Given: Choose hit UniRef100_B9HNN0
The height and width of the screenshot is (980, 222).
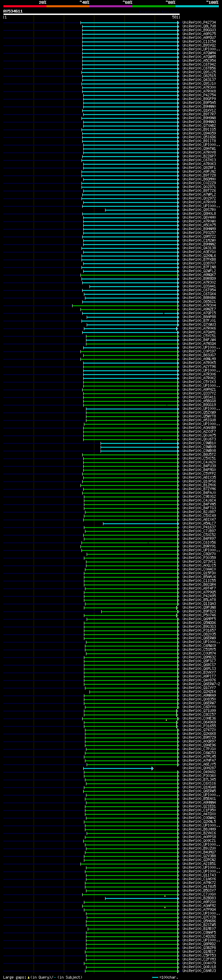Looking at the screenshot, I should (199, 106).
